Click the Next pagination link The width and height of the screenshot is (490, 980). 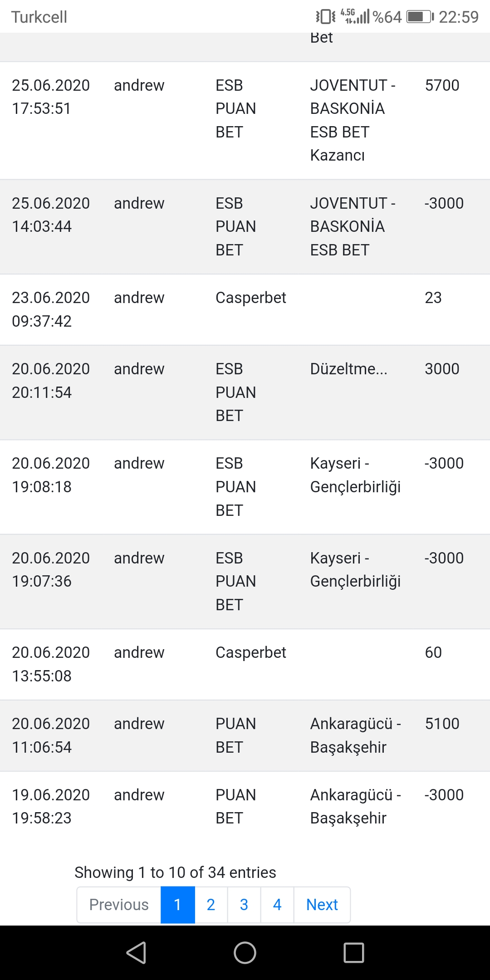322,905
